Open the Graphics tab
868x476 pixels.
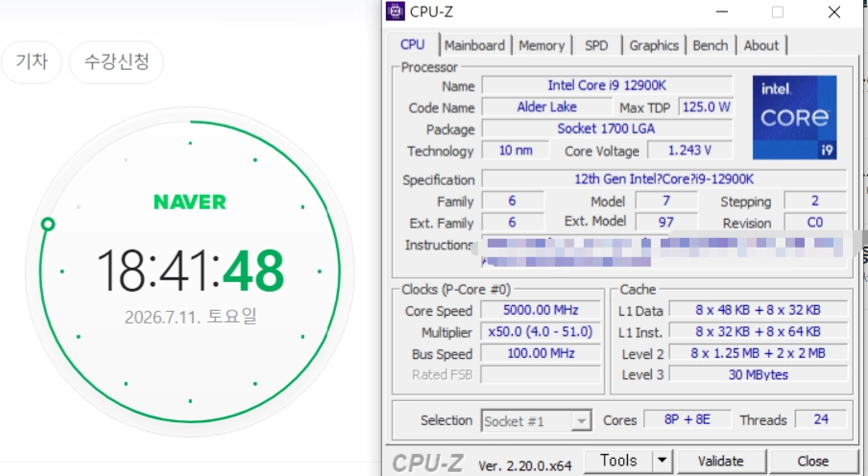pyautogui.click(x=654, y=45)
